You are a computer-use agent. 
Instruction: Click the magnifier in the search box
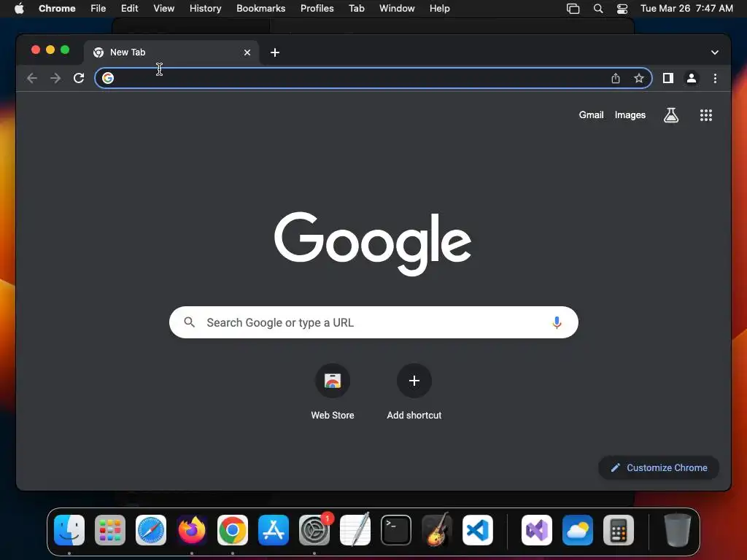point(189,322)
